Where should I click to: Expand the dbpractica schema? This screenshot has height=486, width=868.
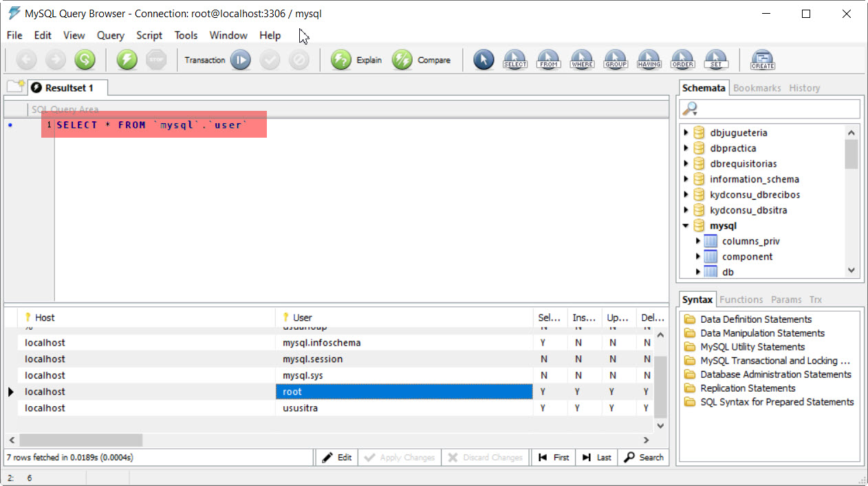(x=686, y=148)
